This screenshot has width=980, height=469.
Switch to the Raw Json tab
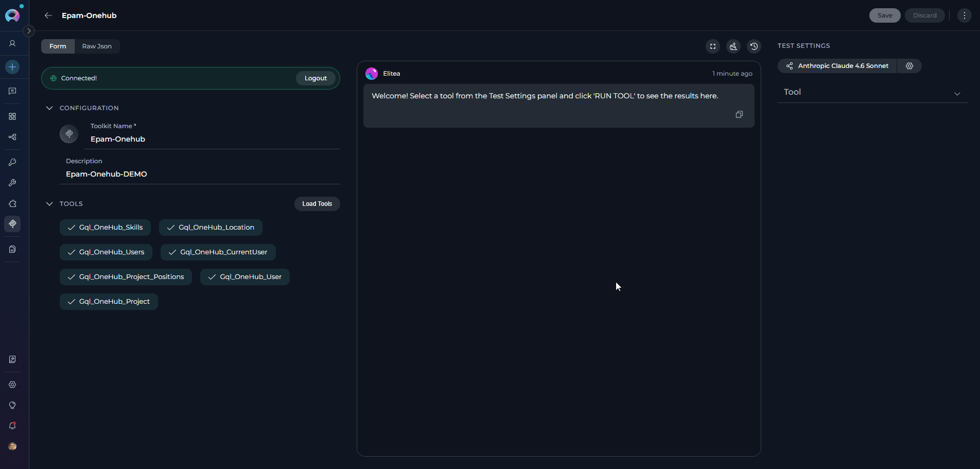97,46
